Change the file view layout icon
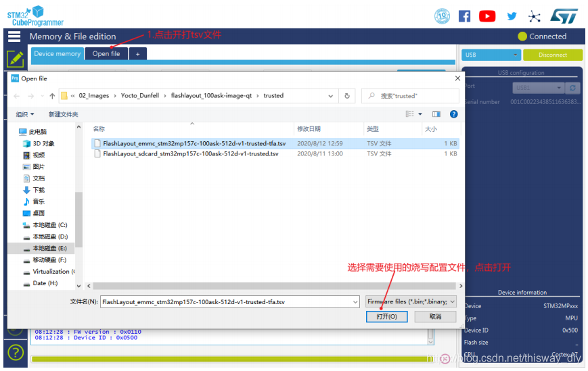 point(410,114)
